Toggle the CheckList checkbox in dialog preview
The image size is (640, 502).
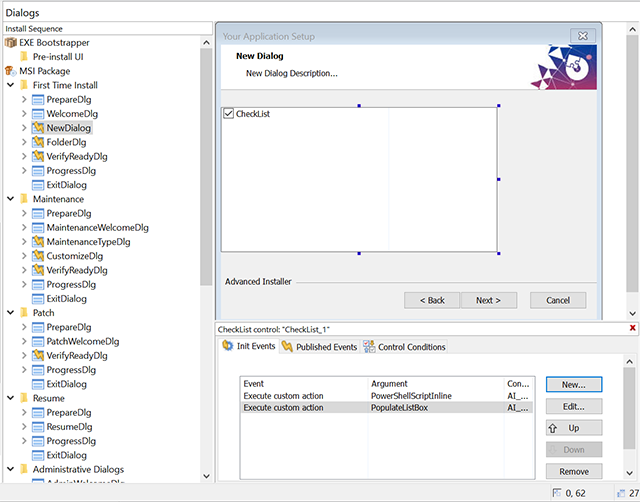(229, 114)
